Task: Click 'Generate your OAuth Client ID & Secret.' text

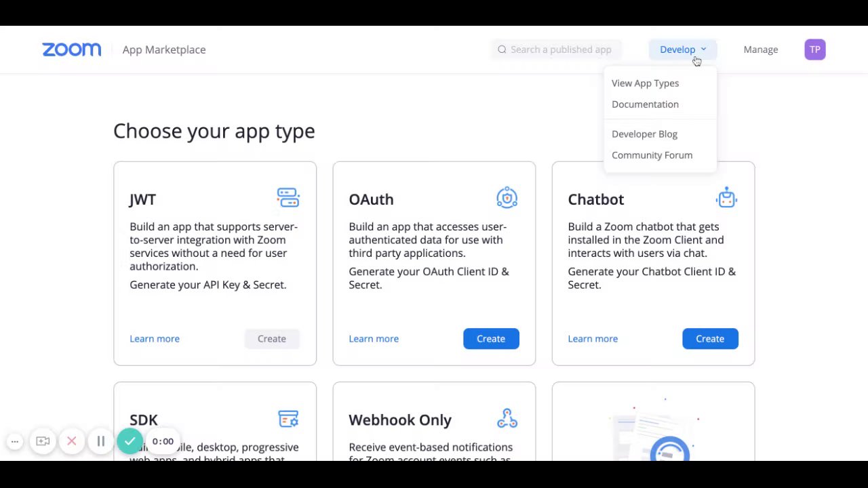Action: [x=429, y=278]
